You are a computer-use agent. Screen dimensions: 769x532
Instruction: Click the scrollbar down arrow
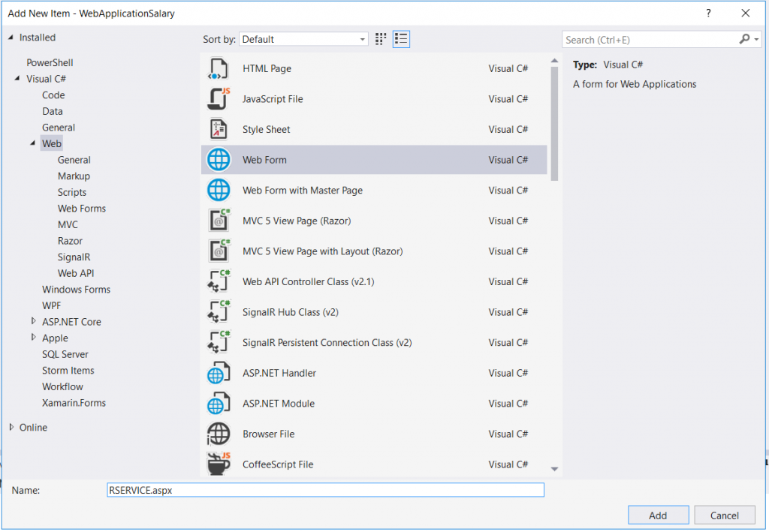554,469
